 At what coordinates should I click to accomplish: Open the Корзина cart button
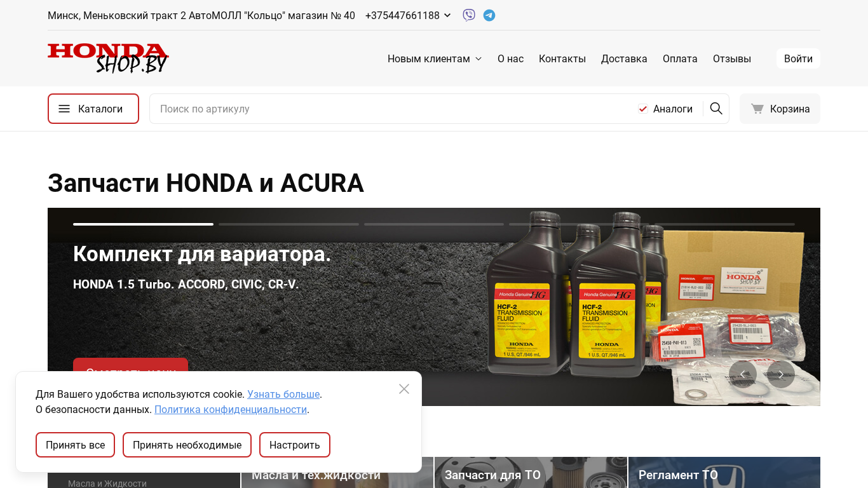coord(780,109)
